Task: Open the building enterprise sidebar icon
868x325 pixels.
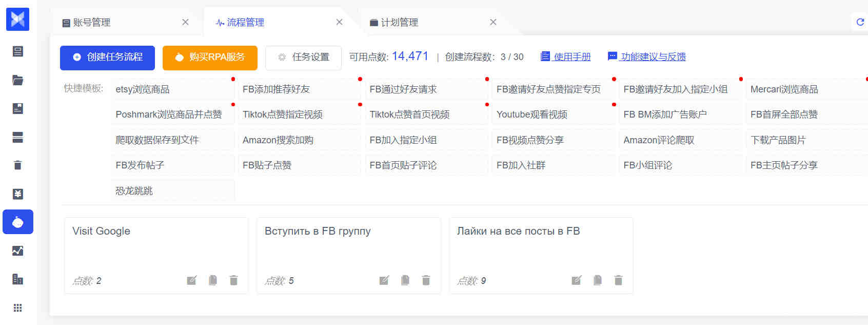Action: click(x=17, y=279)
